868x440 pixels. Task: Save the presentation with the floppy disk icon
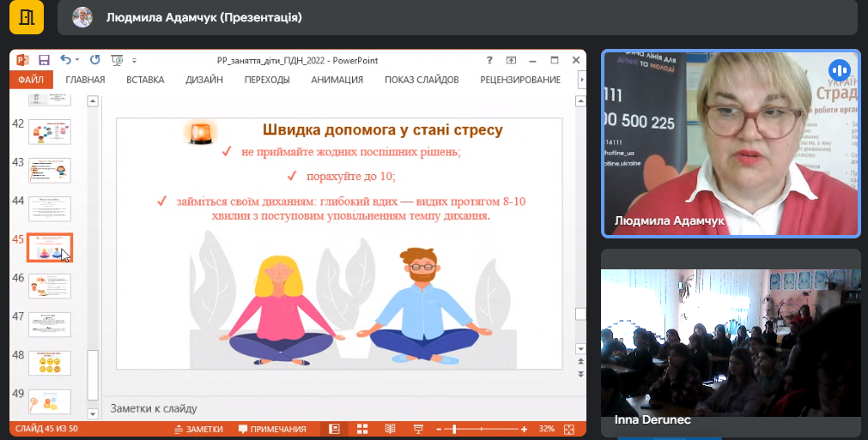(x=45, y=60)
